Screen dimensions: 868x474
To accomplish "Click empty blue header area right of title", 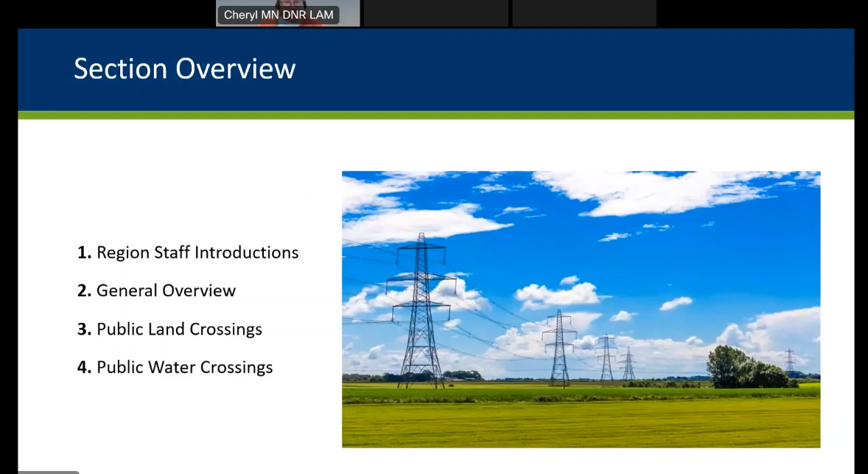I will click(x=575, y=69).
